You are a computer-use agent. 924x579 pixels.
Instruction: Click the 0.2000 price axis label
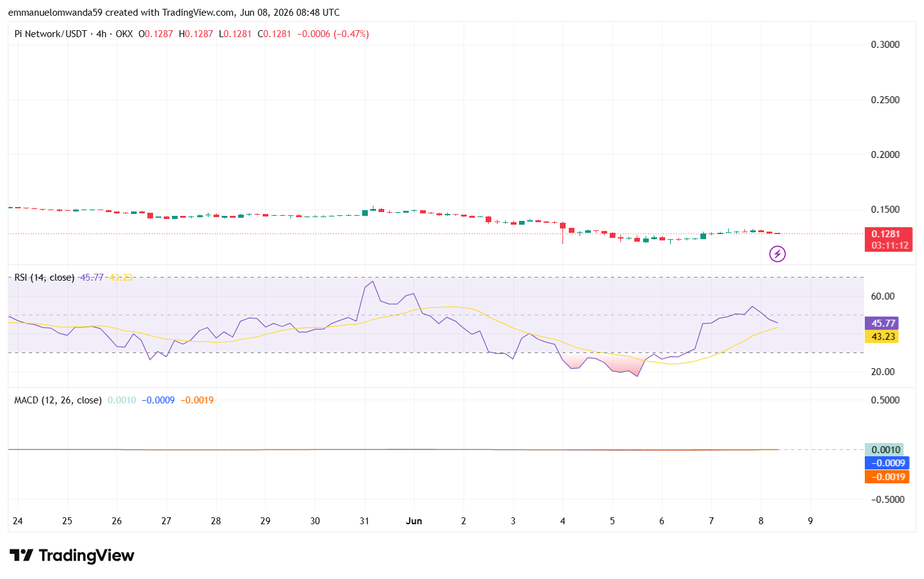tap(885, 155)
